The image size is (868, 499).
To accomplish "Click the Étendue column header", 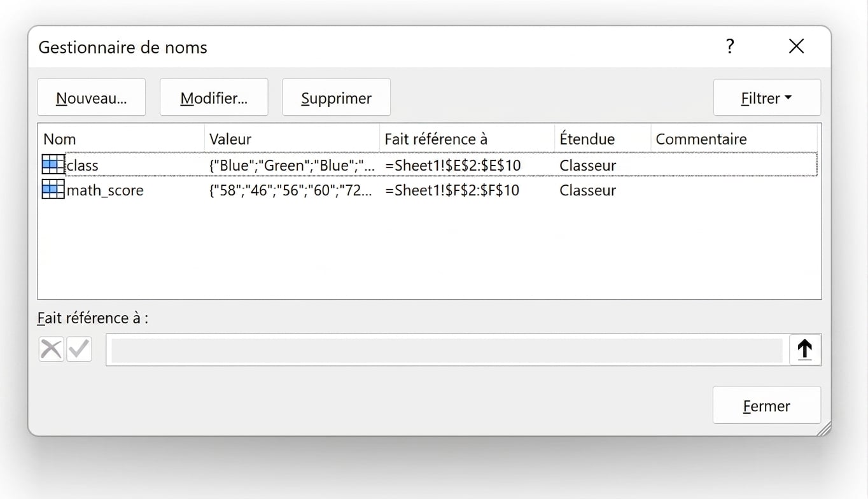I will (x=603, y=139).
